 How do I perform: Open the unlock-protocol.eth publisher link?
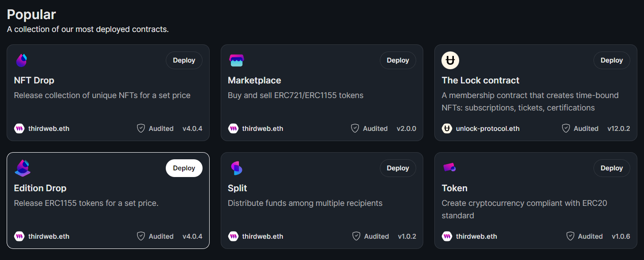(488, 128)
